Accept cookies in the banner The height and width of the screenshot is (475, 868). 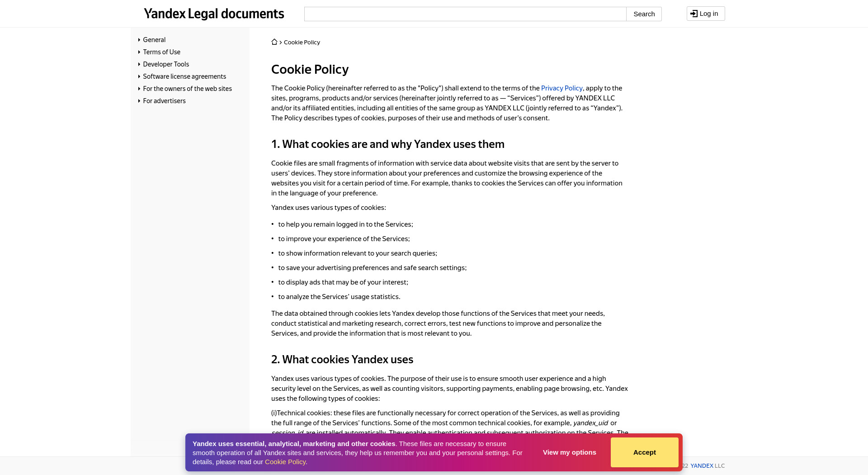tap(644, 452)
